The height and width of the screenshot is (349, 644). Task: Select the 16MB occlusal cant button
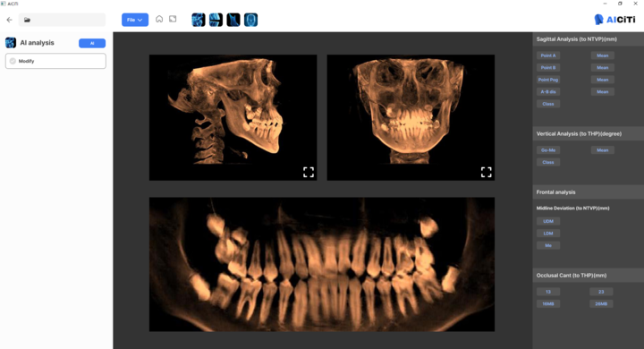click(548, 303)
